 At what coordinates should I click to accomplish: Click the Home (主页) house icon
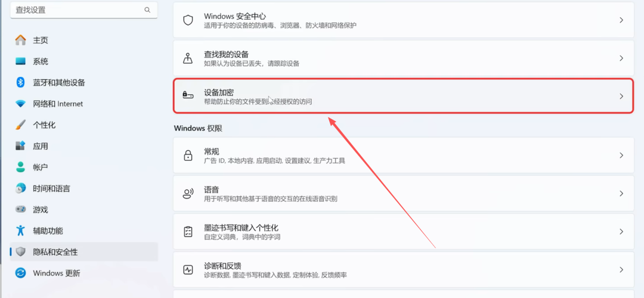21,40
